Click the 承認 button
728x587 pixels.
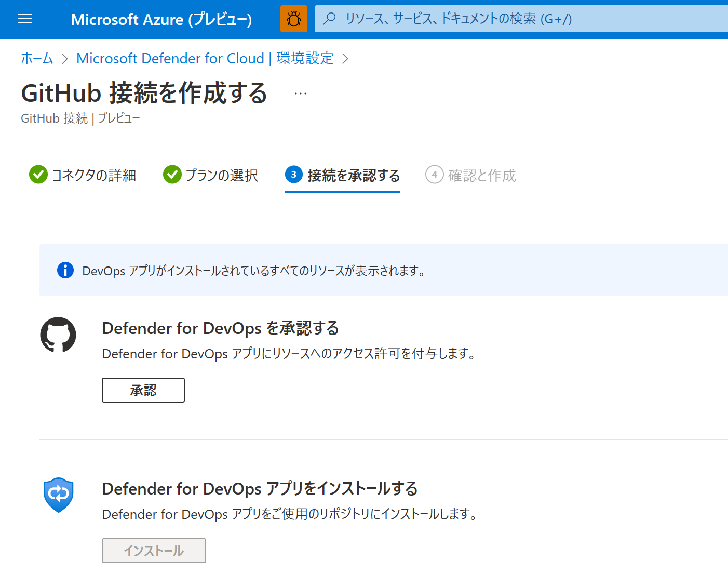[143, 390]
